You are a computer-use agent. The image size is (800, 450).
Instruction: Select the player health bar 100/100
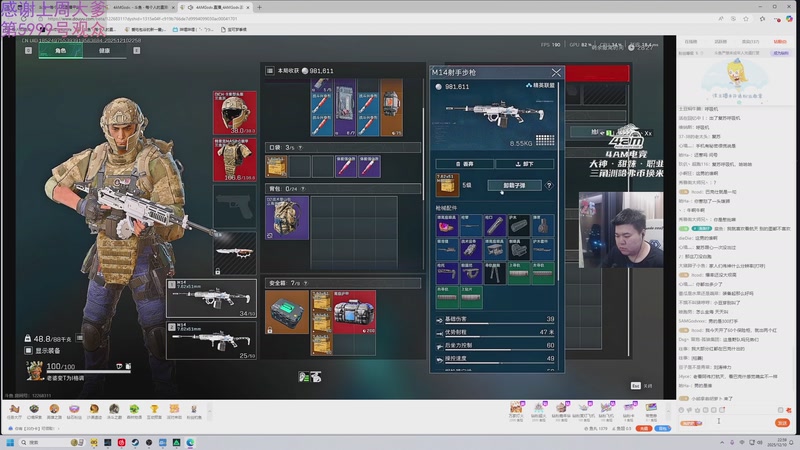(x=89, y=371)
